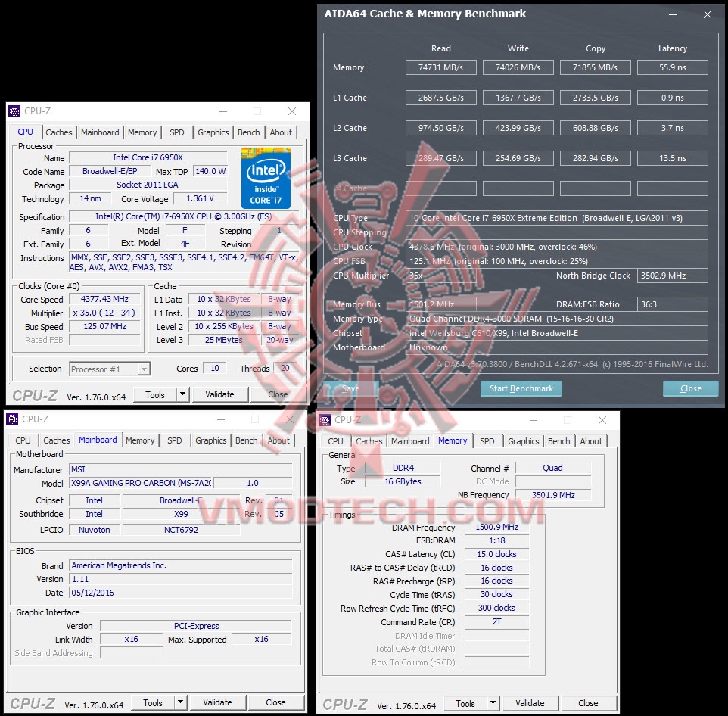Viewport: 728px width, 716px height.
Task: Open About tab in Memory CPU-Z window
Action: click(591, 441)
